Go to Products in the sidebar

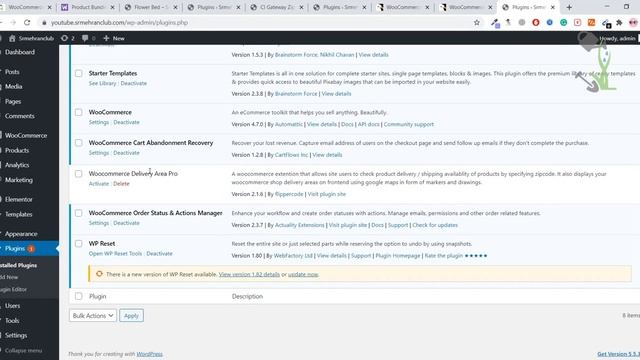(17, 150)
